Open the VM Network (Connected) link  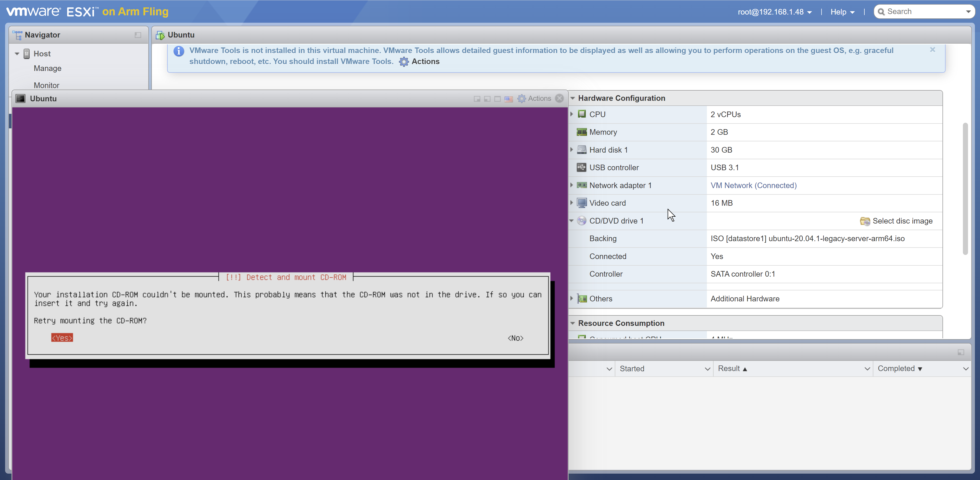(753, 185)
